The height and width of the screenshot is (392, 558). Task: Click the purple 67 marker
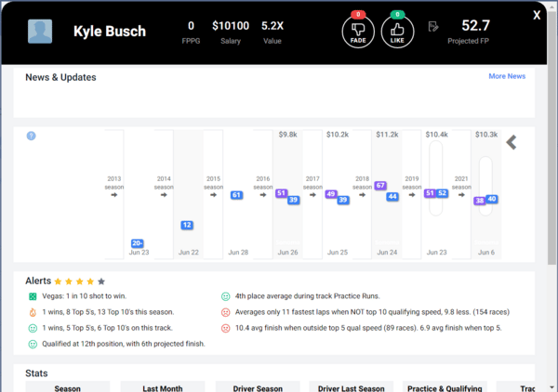(380, 185)
